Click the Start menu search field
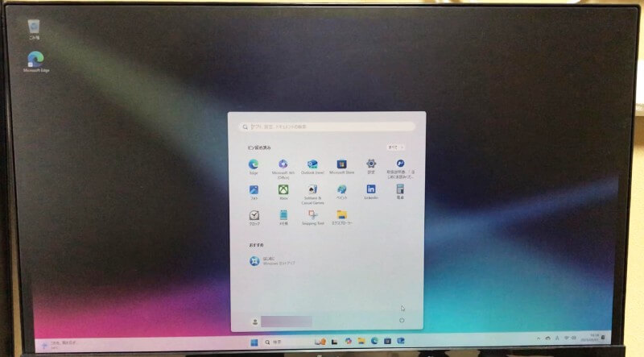Image resolution: width=644 pixels, height=357 pixels. tap(328, 127)
